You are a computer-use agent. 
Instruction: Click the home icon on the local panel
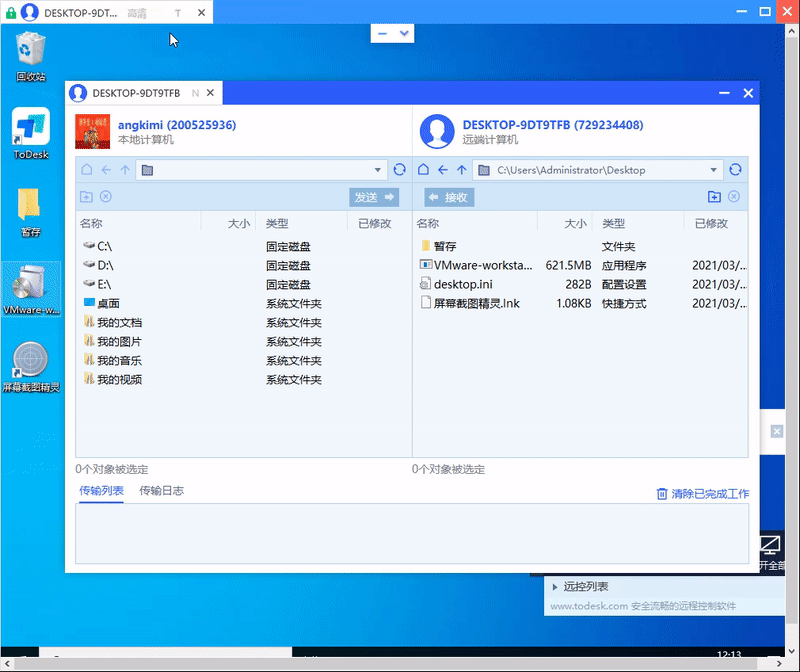point(87,169)
